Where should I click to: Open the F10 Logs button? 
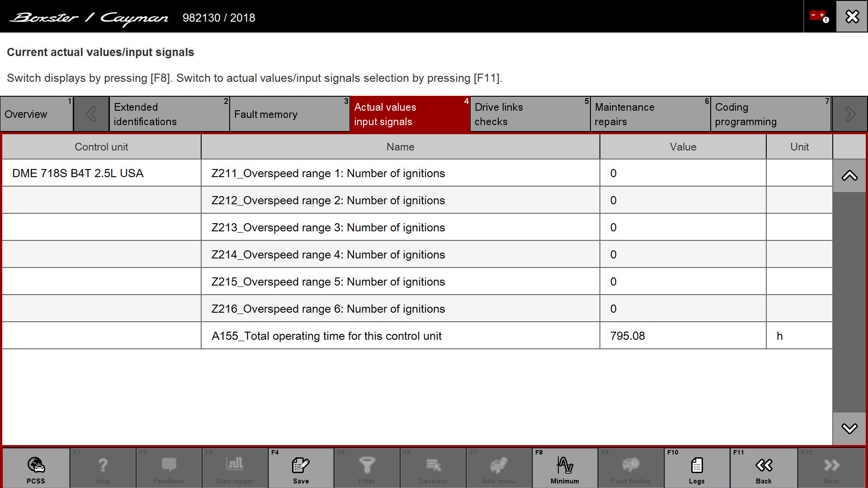[x=697, y=468]
